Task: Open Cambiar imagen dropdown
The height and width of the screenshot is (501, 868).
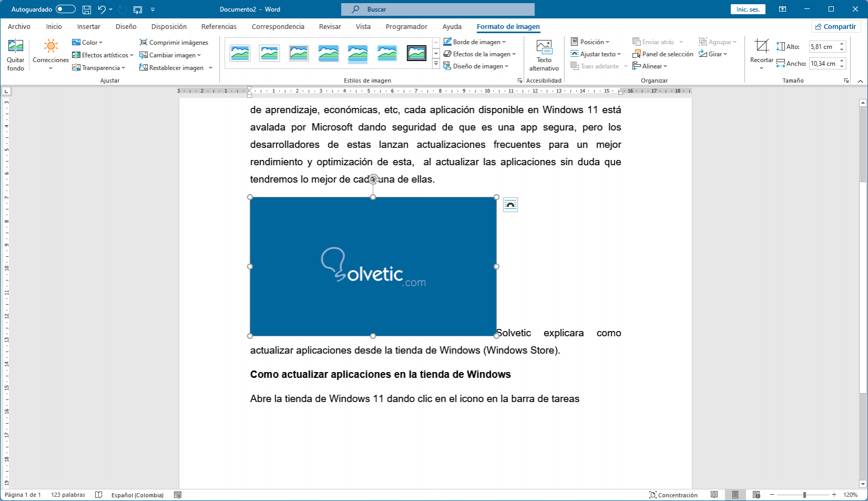Action: pyautogui.click(x=170, y=55)
